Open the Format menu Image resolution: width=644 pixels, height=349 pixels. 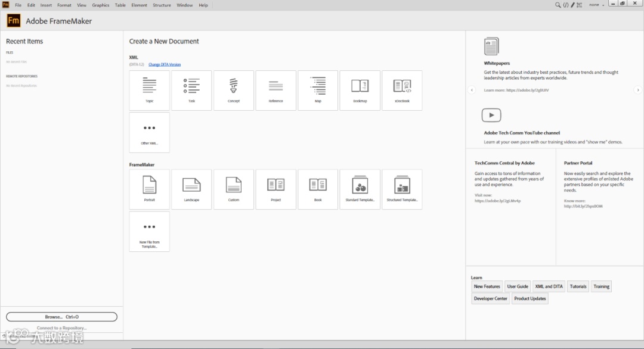64,5
